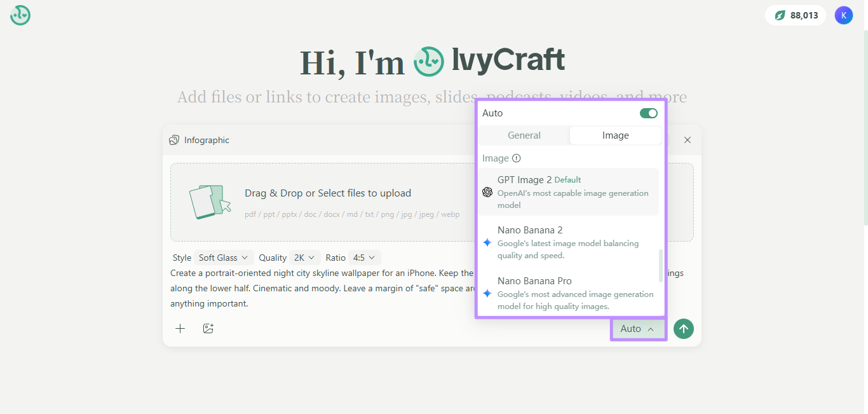Click the sparkle icon beside Nano Banana 2
The height and width of the screenshot is (414, 868).
[487, 243]
